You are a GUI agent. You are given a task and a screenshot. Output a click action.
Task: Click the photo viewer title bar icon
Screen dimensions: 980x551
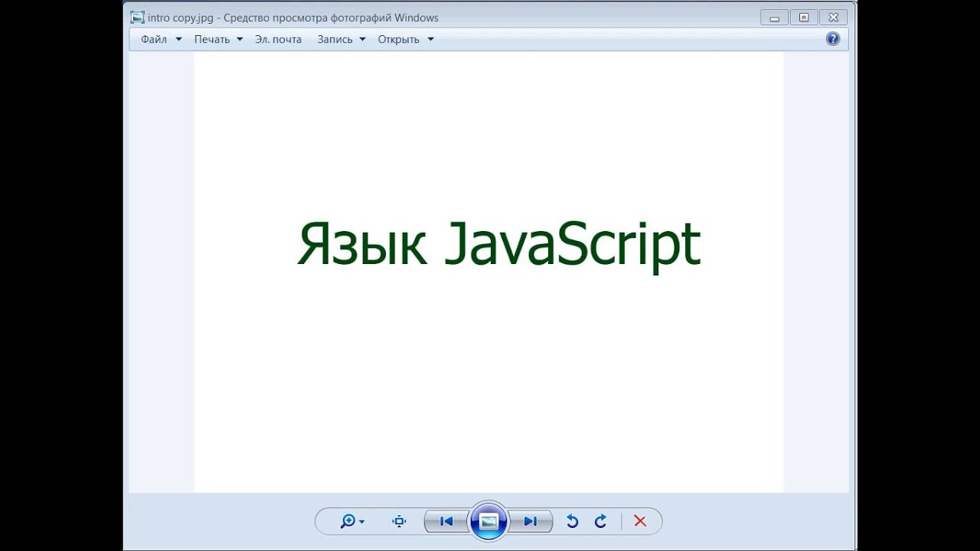click(137, 18)
